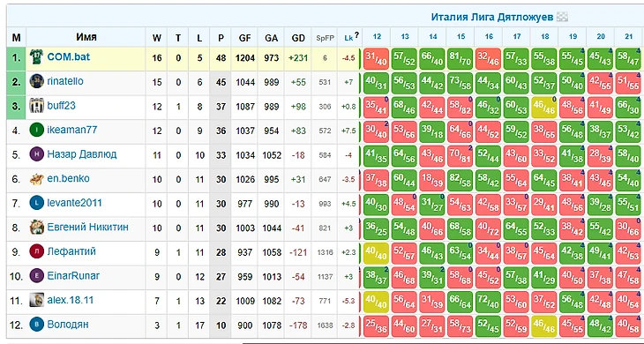Click alex.18.11 avatar thumbnail
This screenshot has width=644, height=344.
click(x=36, y=300)
